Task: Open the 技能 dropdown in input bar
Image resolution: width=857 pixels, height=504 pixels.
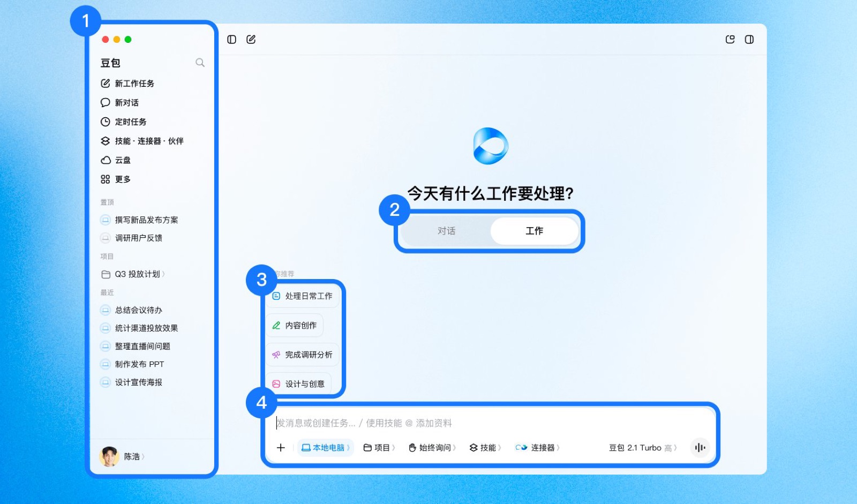Action: (485, 448)
